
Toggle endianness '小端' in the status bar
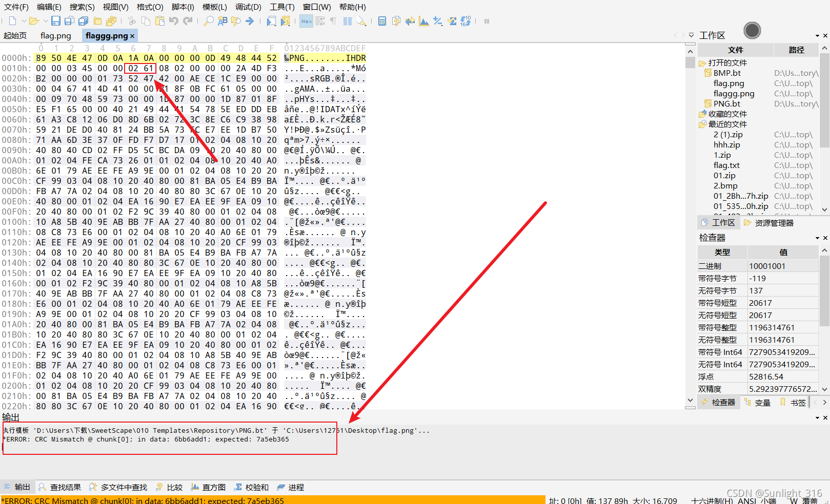point(768,500)
